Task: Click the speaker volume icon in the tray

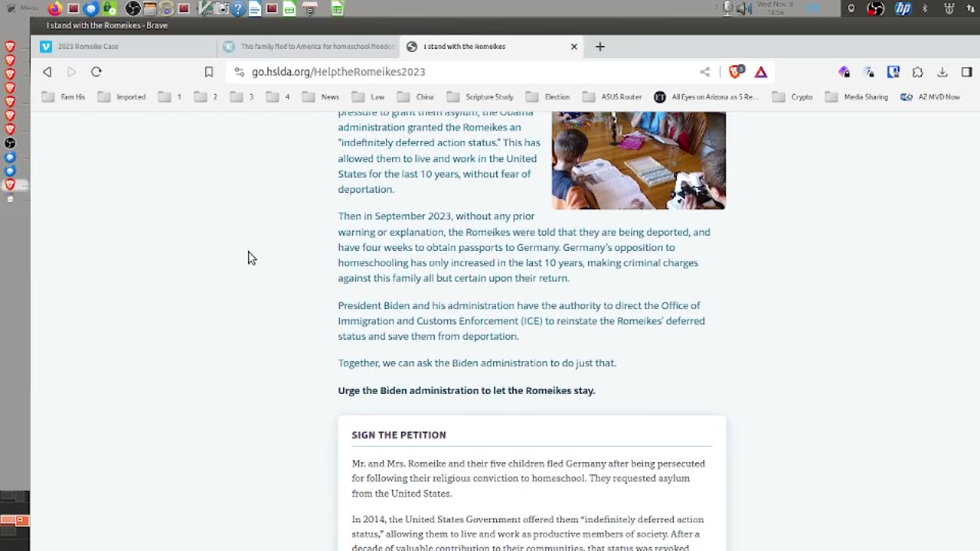Action: coord(743,8)
